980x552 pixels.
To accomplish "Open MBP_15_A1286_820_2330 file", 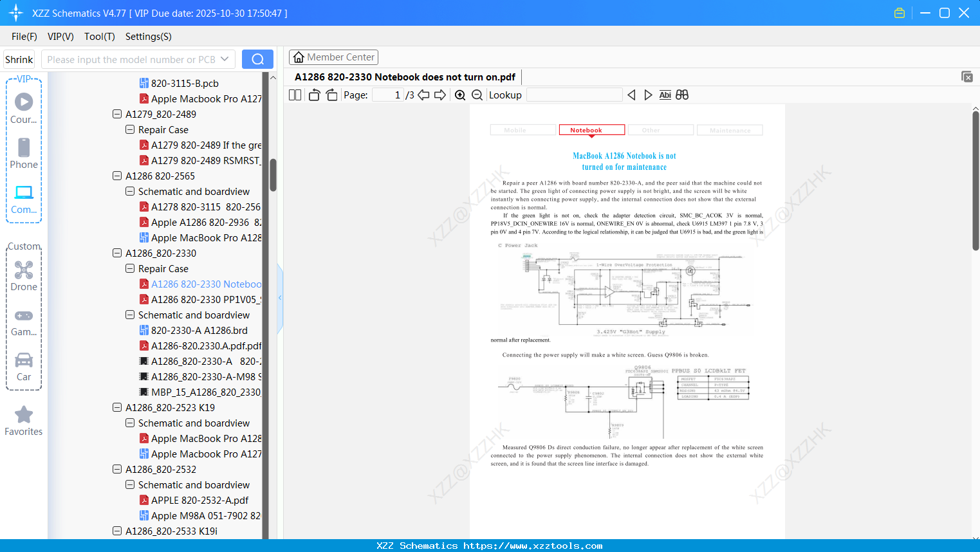I will pos(206,392).
